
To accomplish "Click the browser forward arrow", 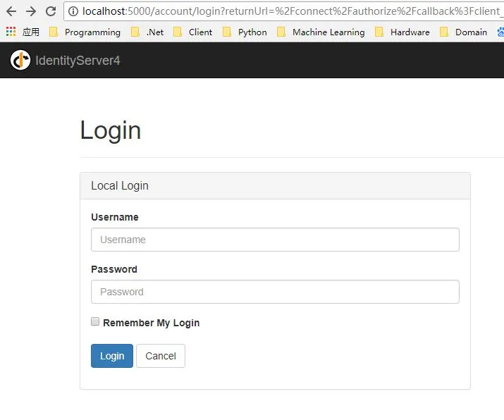I will click(x=31, y=11).
